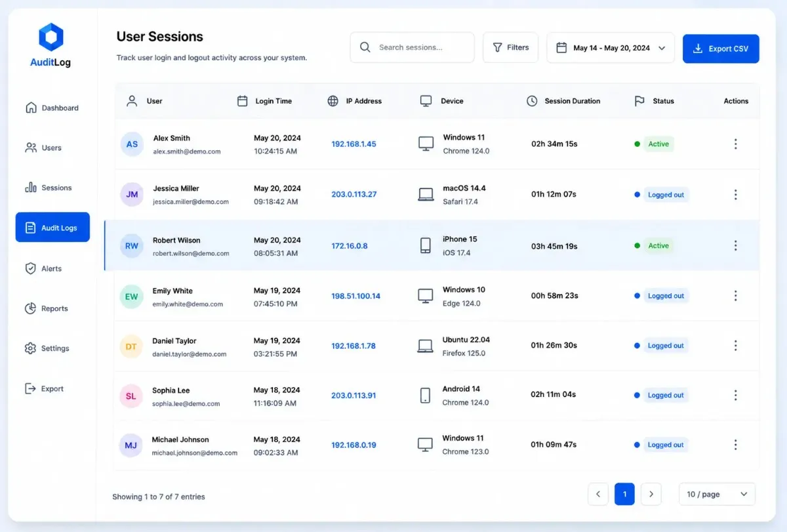Click the Export CSV button
Viewport: 787px width, 532px height.
coord(721,49)
